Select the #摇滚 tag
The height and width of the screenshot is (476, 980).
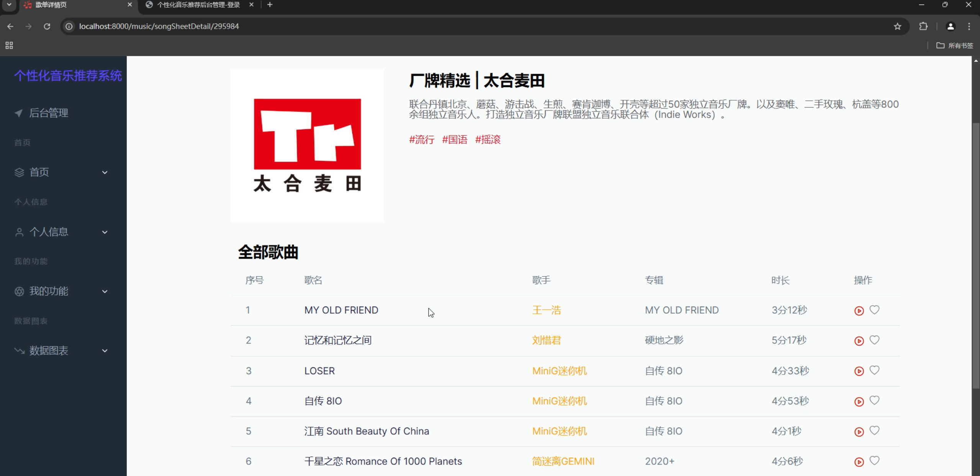[x=488, y=140]
